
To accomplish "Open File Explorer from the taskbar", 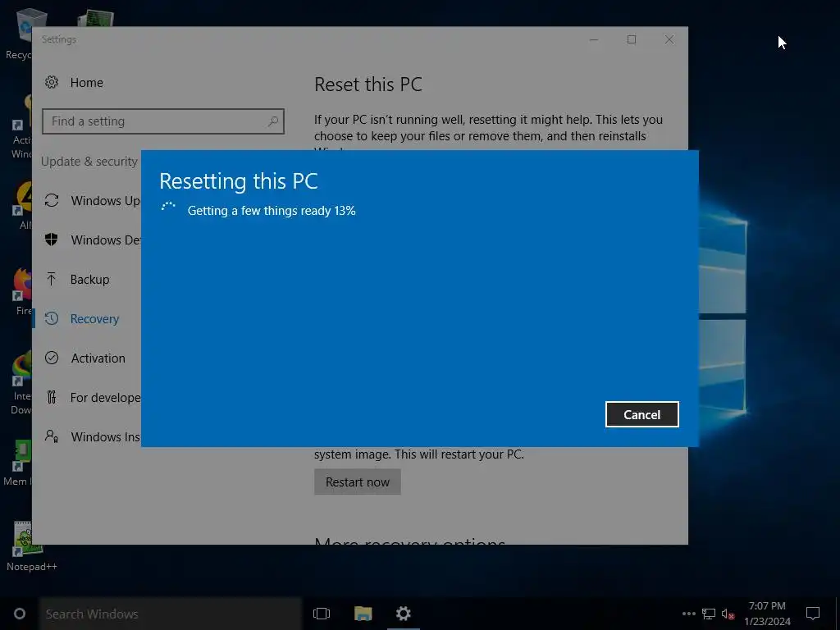I will pyautogui.click(x=363, y=614).
